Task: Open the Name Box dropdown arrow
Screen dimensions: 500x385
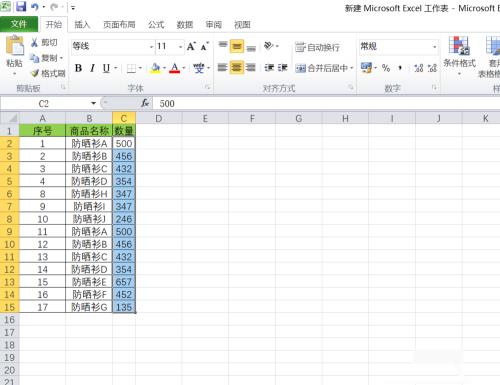Action: (94, 103)
